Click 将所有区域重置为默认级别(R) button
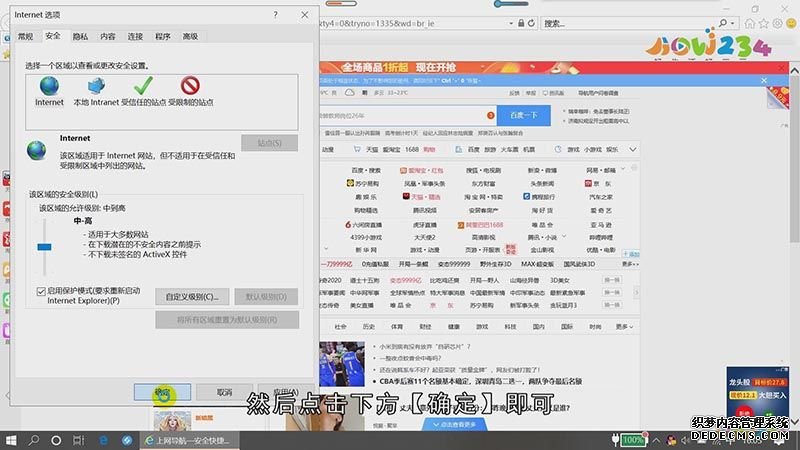The width and height of the screenshot is (800, 450). (227, 320)
